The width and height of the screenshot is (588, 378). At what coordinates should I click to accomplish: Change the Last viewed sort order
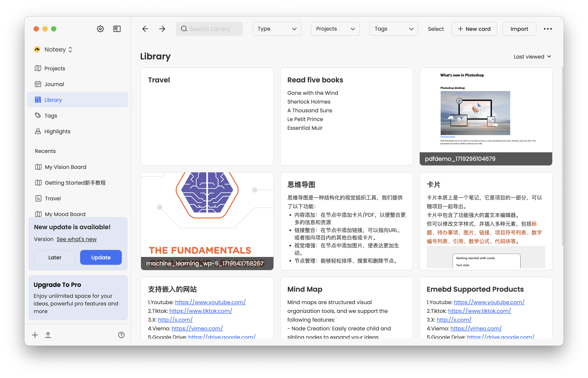tap(532, 57)
